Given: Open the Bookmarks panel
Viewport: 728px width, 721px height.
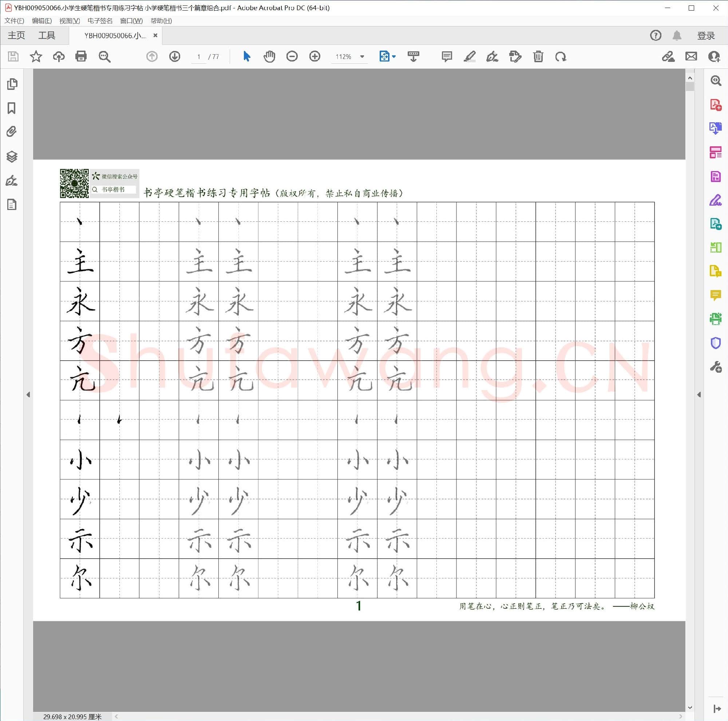Looking at the screenshot, I should point(12,108).
